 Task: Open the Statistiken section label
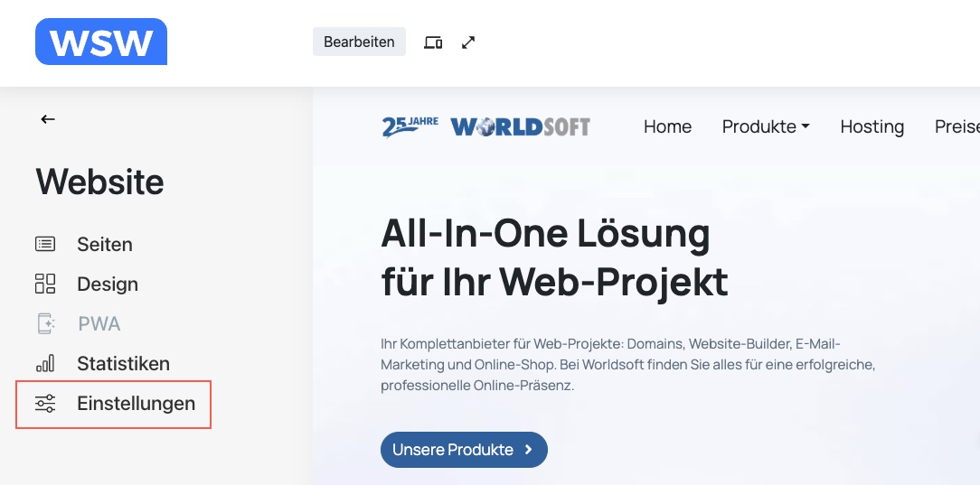pyautogui.click(x=123, y=363)
